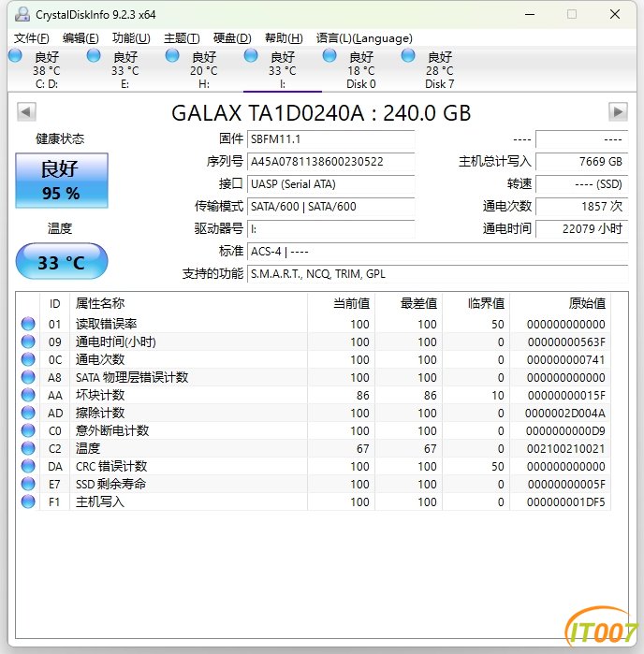Click the status orb for H: disk
Image resolution: width=644 pixels, height=654 pixels.
(x=172, y=56)
